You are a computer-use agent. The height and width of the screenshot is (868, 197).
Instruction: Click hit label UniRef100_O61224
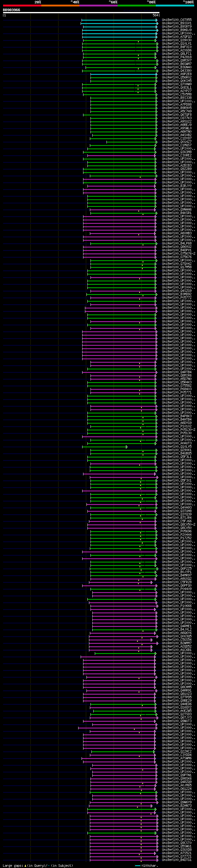177,789
